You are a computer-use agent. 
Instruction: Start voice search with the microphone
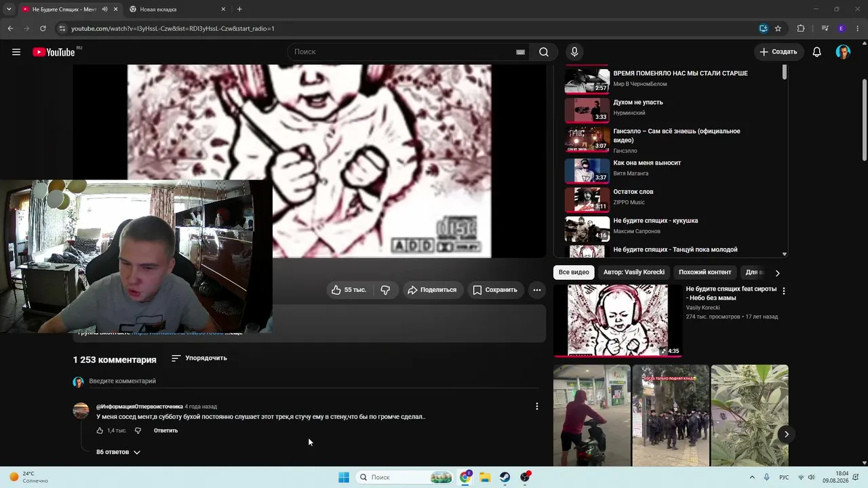574,52
